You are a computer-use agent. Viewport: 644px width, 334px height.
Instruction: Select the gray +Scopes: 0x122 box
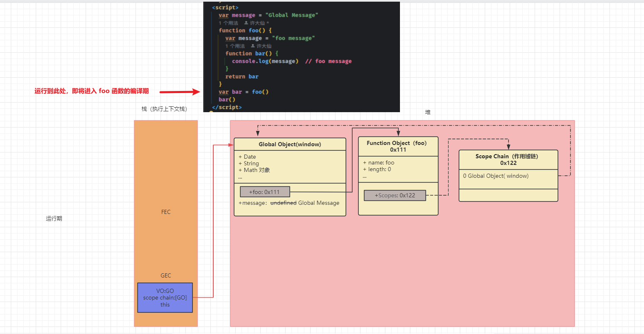coord(395,196)
